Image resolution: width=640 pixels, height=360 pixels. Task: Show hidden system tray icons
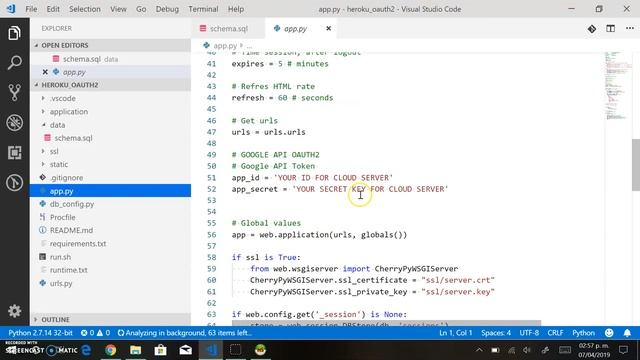479,350
